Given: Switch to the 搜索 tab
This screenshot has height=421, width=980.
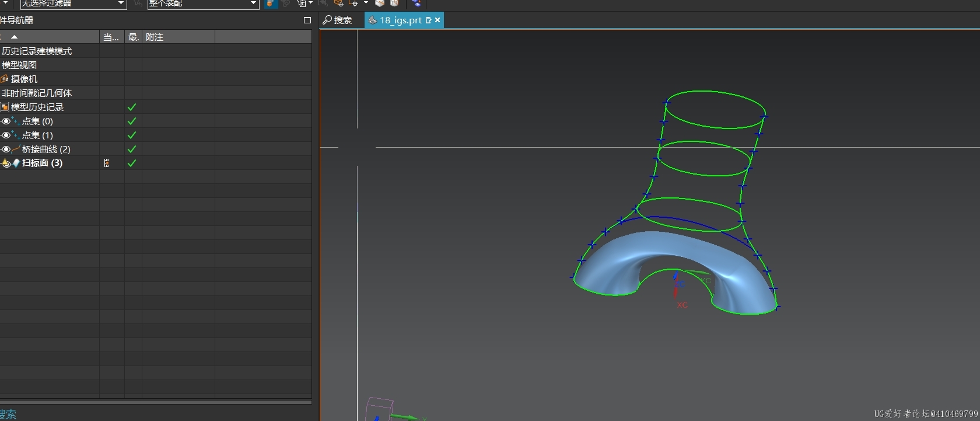Looking at the screenshot, I should tap(338, 20).
